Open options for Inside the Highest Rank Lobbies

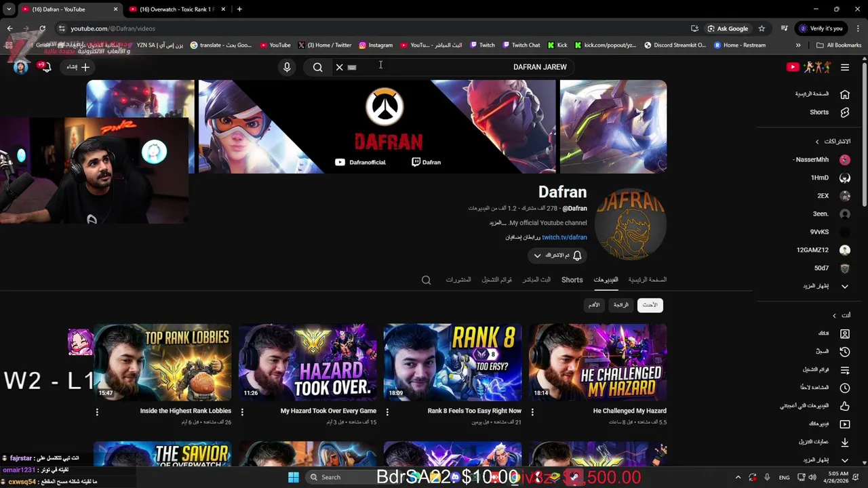click(97, 411)
